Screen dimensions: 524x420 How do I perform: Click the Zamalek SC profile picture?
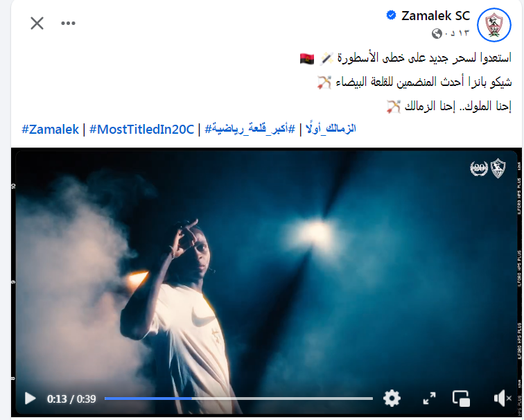(494, 25)
